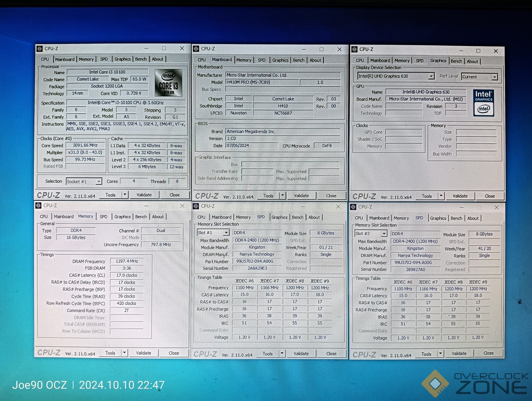The height and width of the screenshot is (401, 532).
Task: Click the CPU-Z app icon in Graphics window title bar
Action: (354, 49)
